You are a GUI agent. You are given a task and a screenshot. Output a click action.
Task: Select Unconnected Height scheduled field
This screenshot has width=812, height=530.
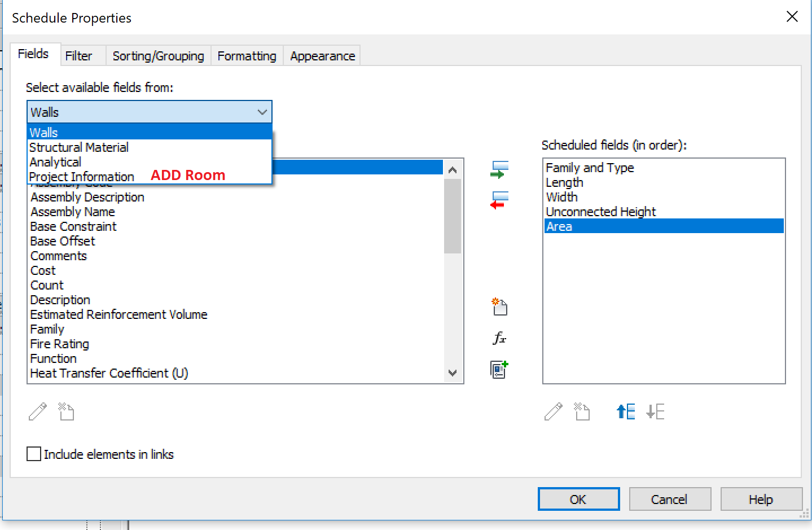click(664, 212)
